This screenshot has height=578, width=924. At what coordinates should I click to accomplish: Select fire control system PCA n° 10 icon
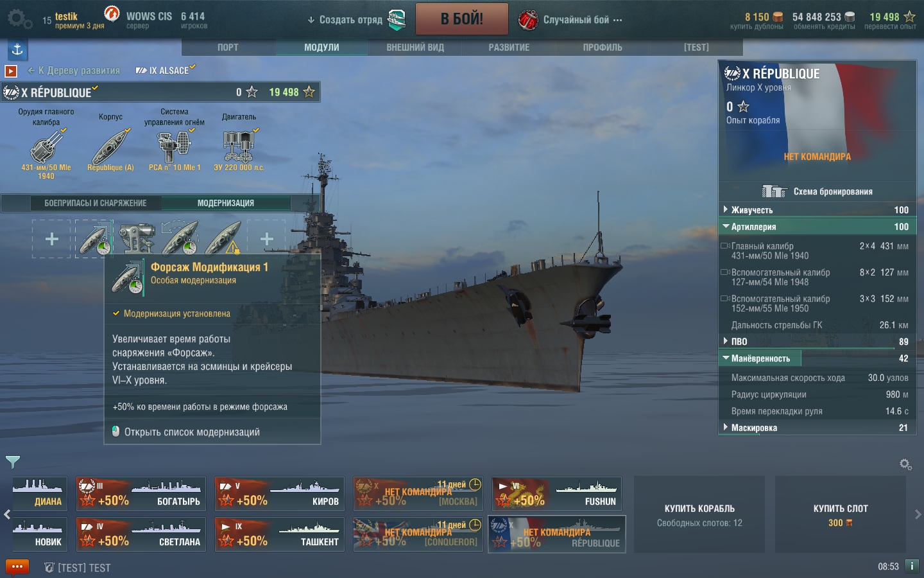point(175,146)
